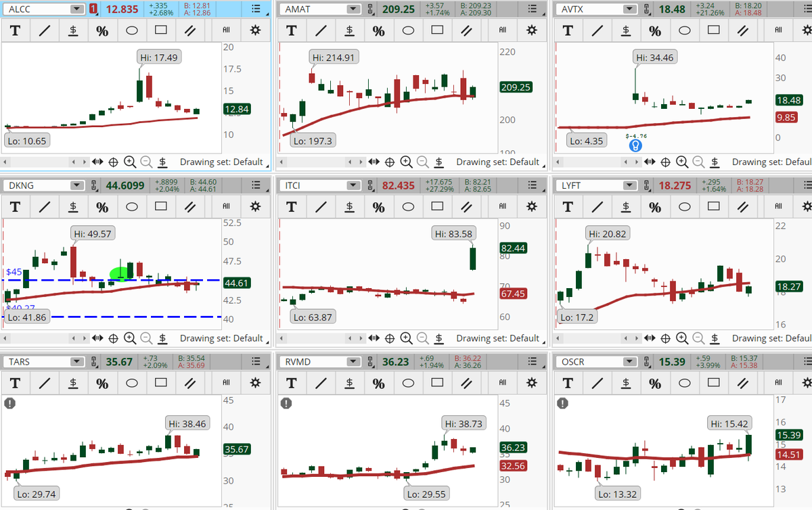Open chart settings gear in OSCR panel
812x510 pixels.
click(808, 383)
